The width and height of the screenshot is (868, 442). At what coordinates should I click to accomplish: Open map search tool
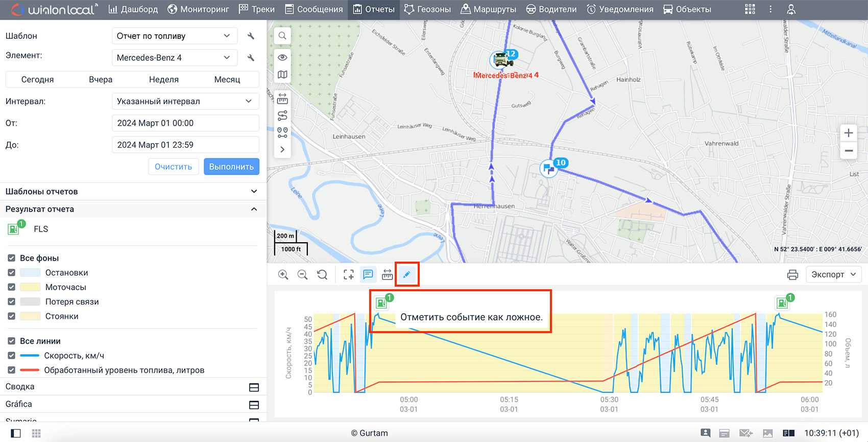point(282,36)
